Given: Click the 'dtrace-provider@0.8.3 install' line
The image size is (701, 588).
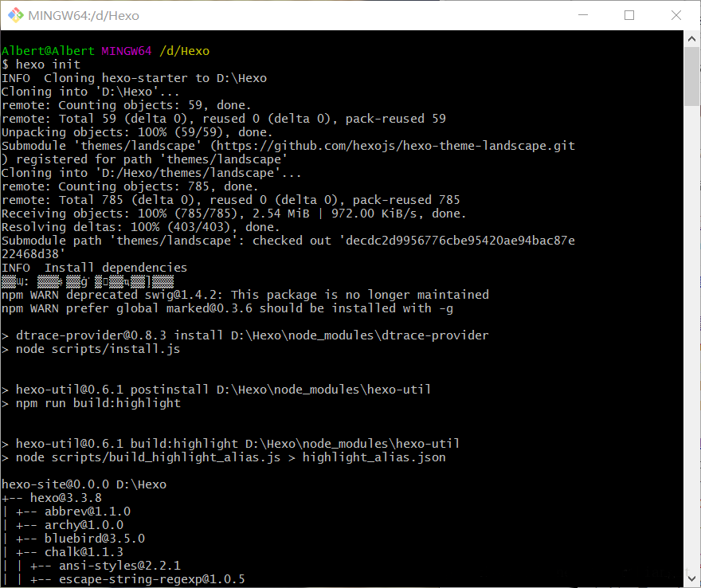Looking at the screenshot, I should 245,335.
